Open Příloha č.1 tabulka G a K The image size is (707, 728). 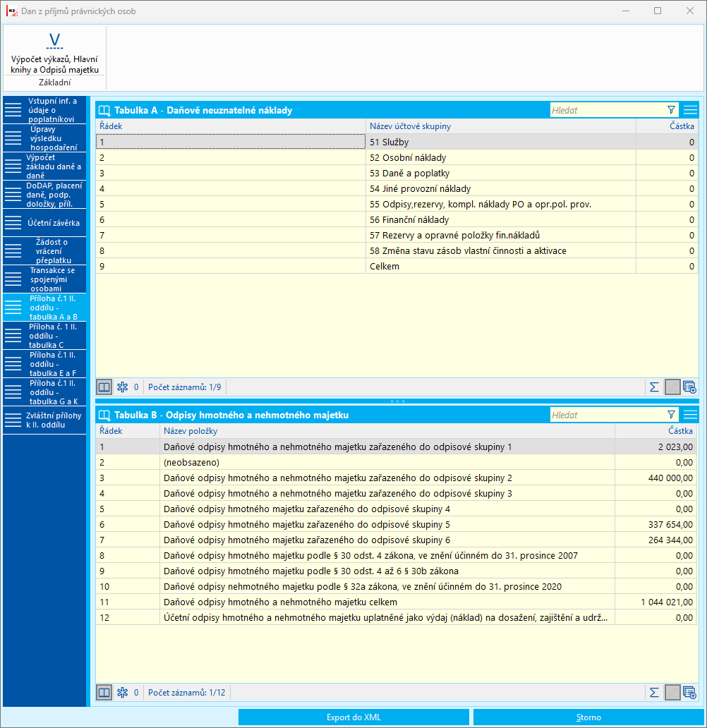tap(44, 392)
